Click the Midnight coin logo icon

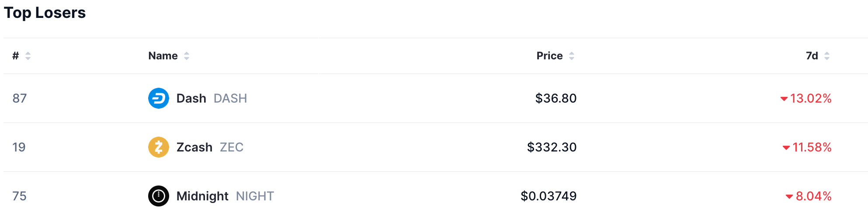click(x=158, y=196)
